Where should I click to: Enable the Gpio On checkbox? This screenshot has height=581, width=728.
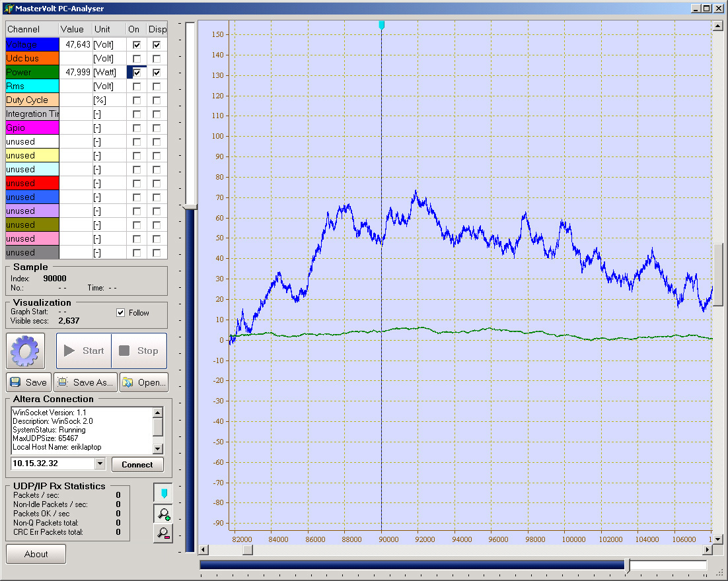[x=137, y=128]
